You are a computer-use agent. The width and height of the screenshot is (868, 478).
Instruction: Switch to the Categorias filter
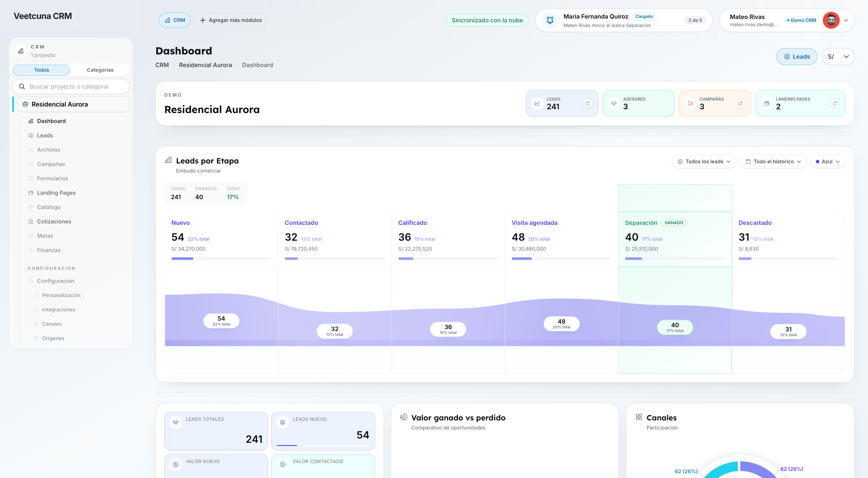pos(100,70)
